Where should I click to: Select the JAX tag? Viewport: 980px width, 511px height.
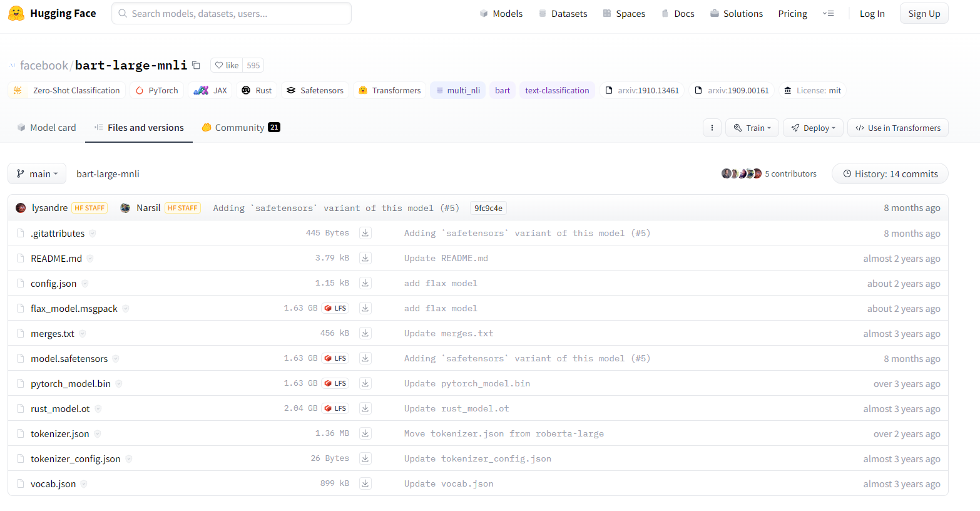coord(210,90)
